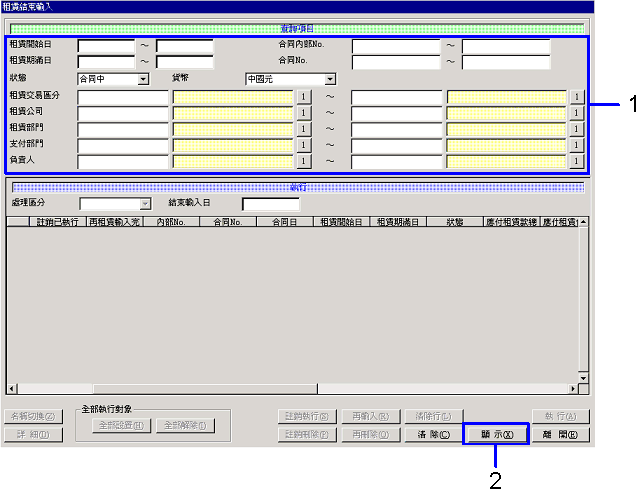Open lookup button for 租賃公司 from value

click(x=304, y=113)
